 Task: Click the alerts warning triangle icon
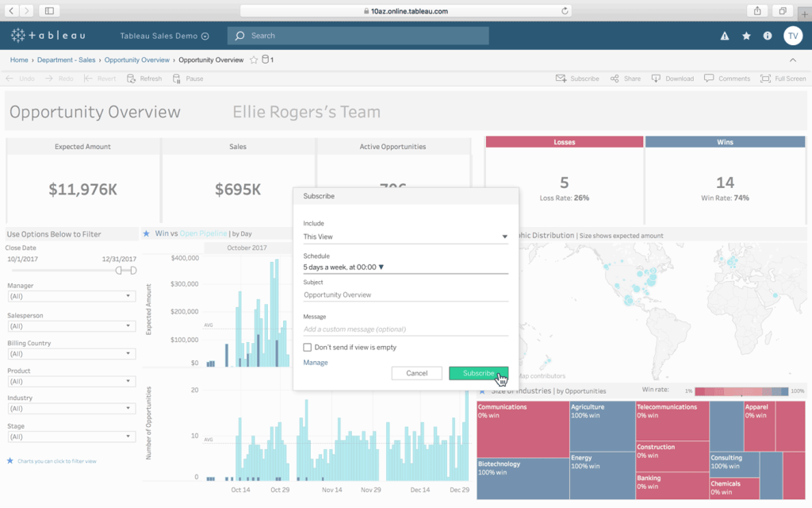tap(724, 36)
